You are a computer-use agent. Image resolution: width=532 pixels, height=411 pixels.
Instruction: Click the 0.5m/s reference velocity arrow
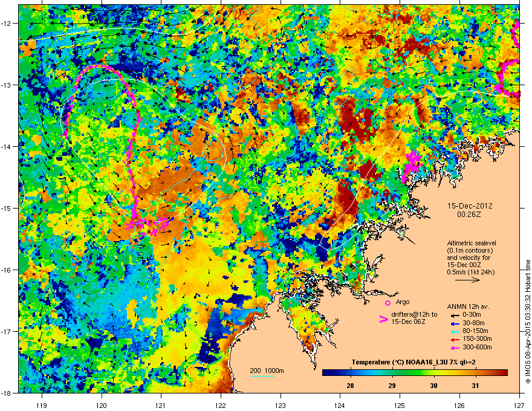[467, 280]
